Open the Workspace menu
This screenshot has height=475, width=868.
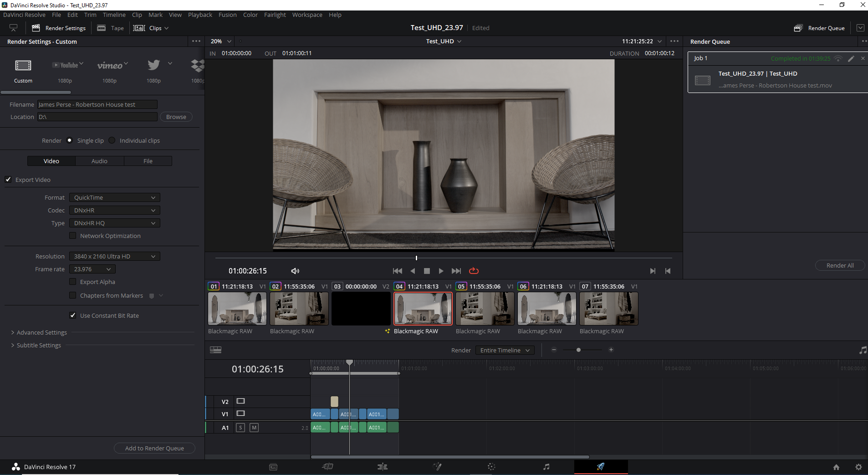[307, 15]
